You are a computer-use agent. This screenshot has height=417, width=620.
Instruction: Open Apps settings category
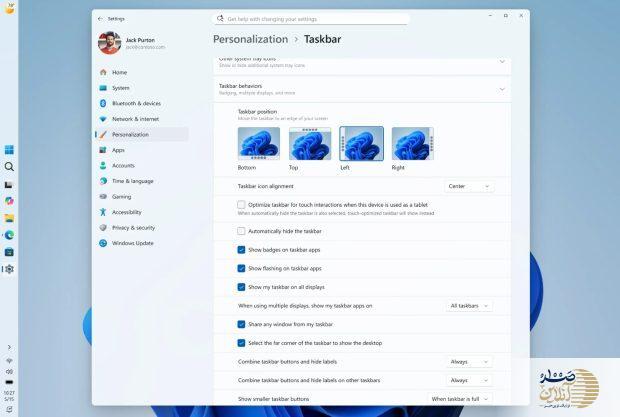[x=142, y=150]
